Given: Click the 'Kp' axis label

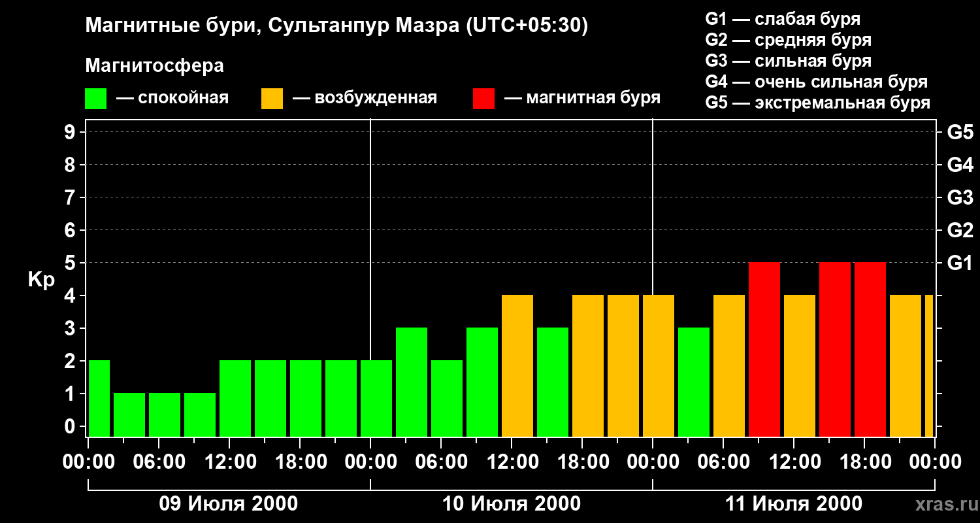Looking at the screenshot, I should click(41, 280).
